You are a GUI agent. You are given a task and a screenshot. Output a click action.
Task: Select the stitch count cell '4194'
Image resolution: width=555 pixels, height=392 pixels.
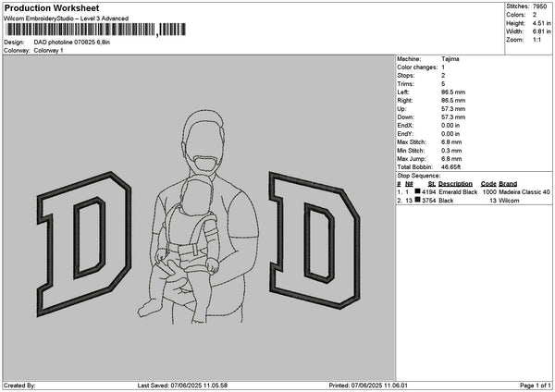coord(429,192)
